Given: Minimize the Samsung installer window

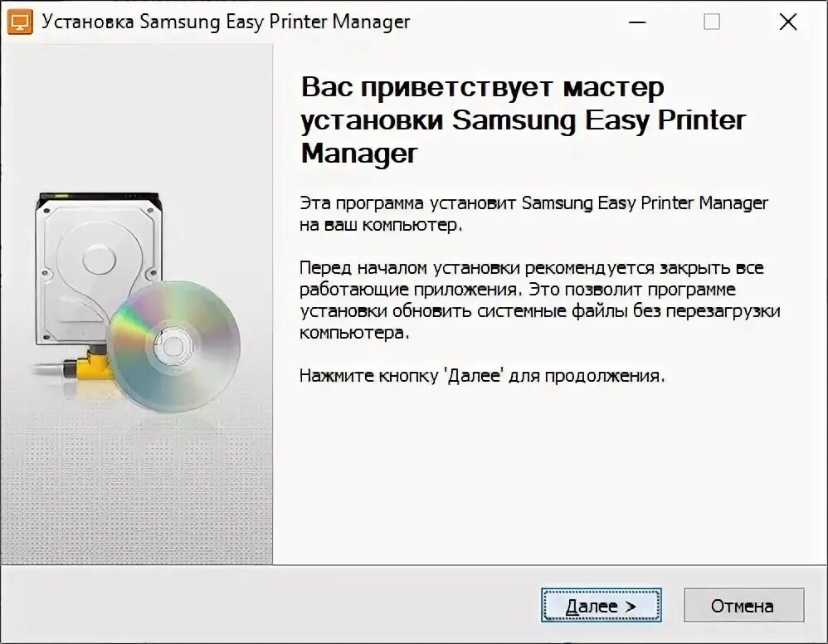Looking at the screenshot, I should click(637, 22).
